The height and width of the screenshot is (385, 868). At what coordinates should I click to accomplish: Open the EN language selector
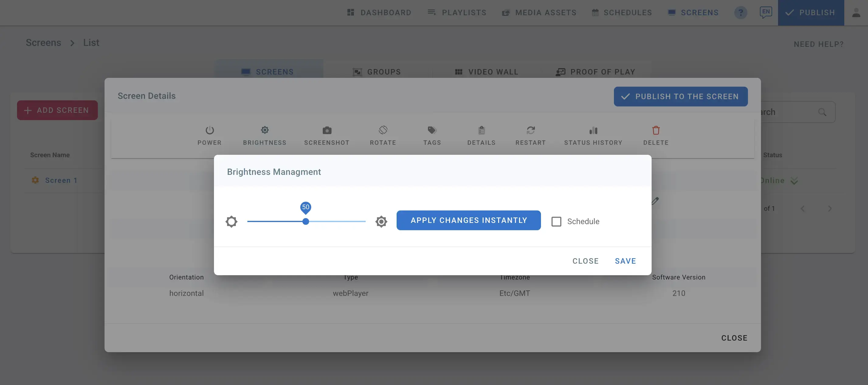[x=766, y=12]
